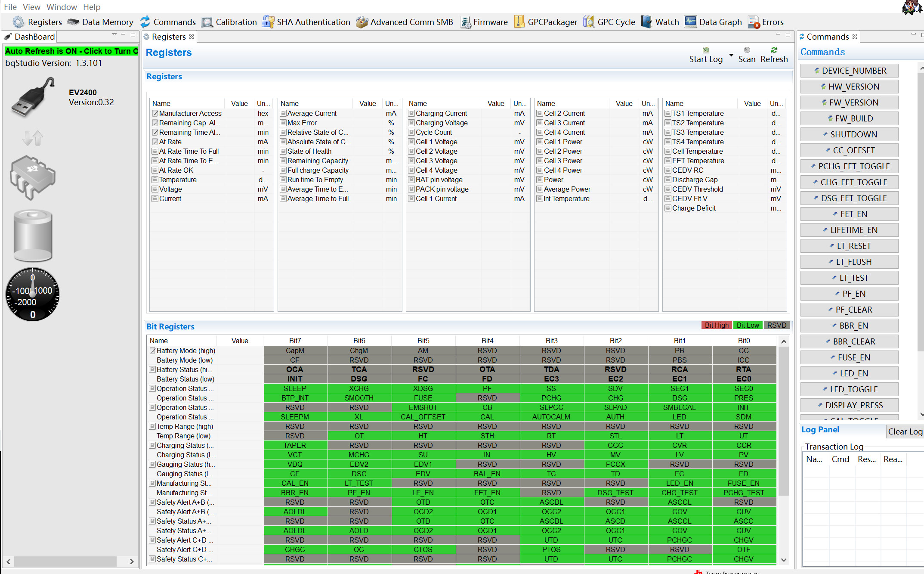Click the Calibration toolbar icon
Viewport: 924px width, 574px height.
[x=207, y=22]
